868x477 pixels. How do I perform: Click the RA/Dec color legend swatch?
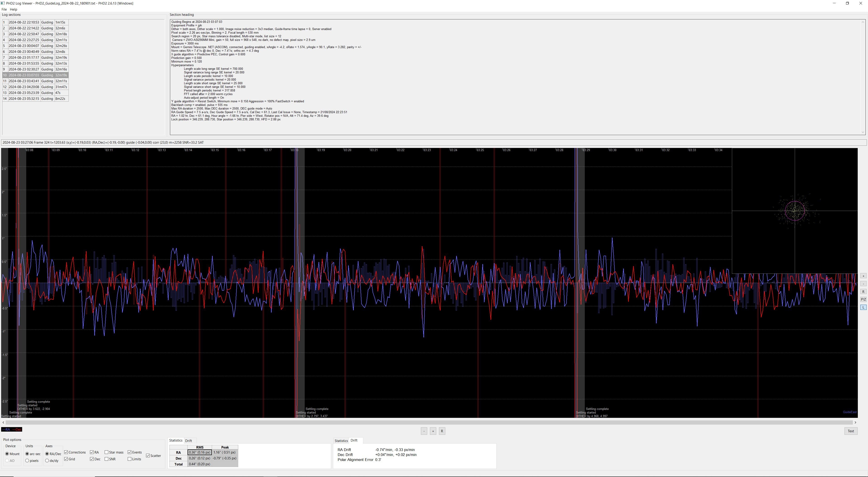coord(12,430)
